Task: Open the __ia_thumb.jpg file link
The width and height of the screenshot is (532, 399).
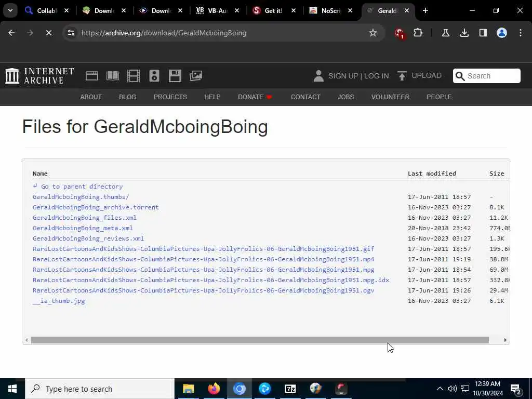Action: 59,301
